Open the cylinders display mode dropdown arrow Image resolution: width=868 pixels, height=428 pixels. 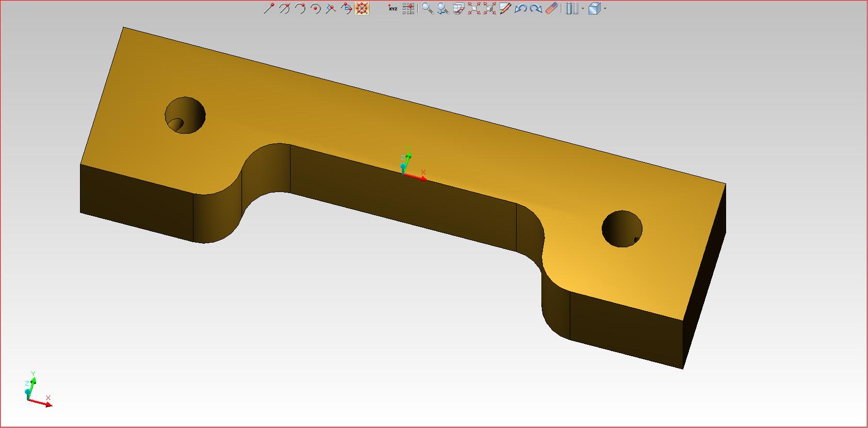583,9
